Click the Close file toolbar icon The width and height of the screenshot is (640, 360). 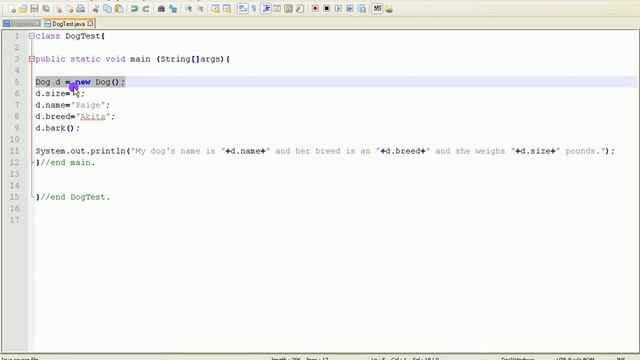pyautogui.click(x=58, y=9)
